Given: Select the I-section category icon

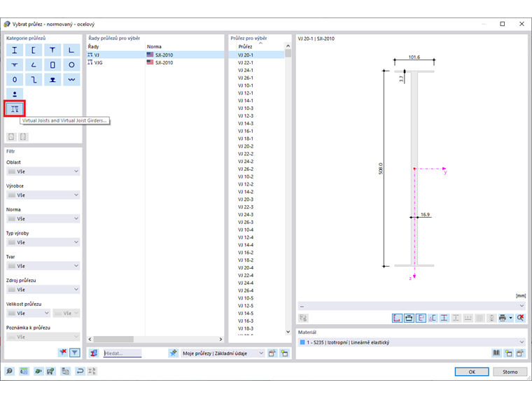Looking at the screenshot, I should [x=15, y=50].
